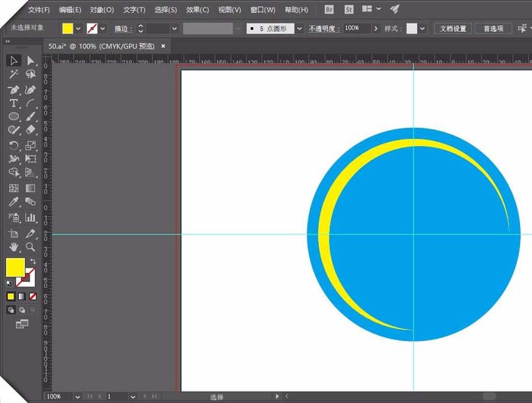Viewport: 532px width, 403px height.
Task: Click the large yellow fill swatch
Action: tap(15, 267)
